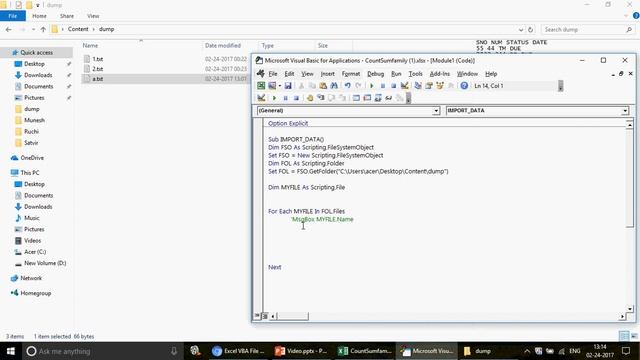The height and width of the screenshot is (360, 640).
Task: Click the code window vertical scrollbar down arrow
Action: click(x=629, y=309)
